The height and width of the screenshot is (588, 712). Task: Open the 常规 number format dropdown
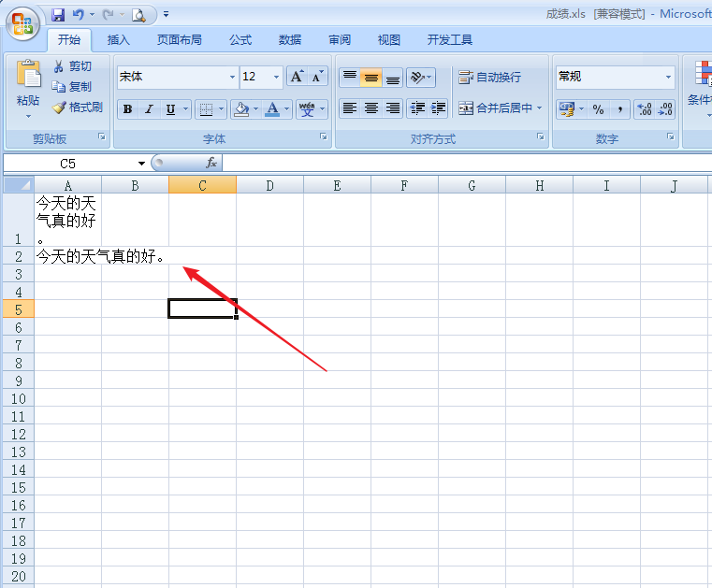668,78
